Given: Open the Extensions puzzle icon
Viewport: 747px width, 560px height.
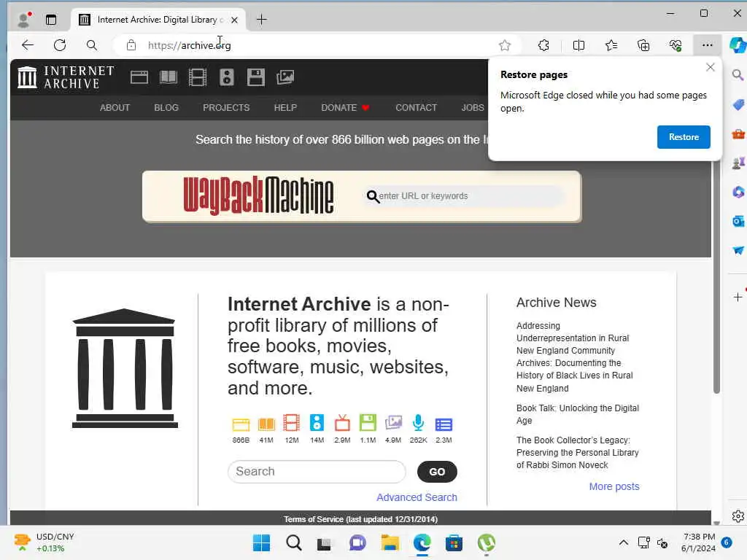Looking at the screenshot, I should [543, 45].
